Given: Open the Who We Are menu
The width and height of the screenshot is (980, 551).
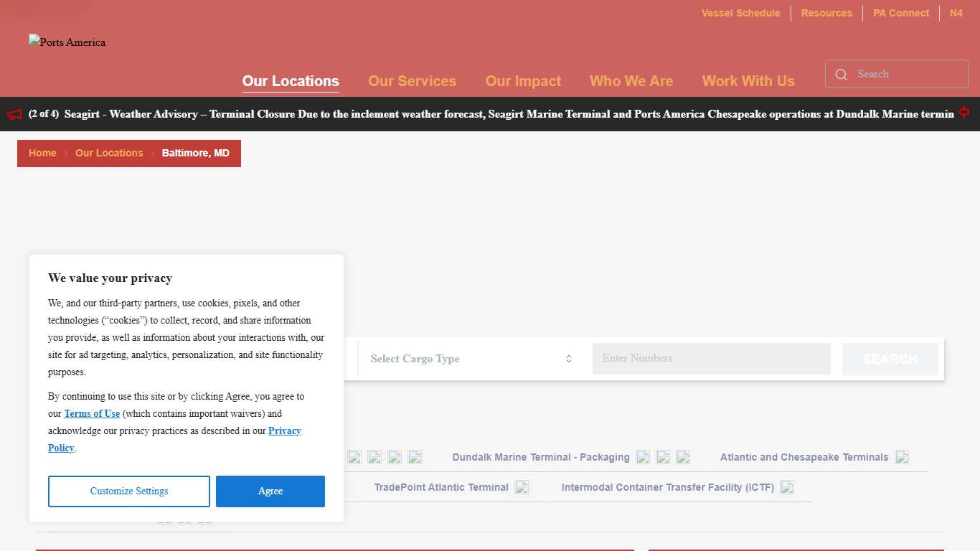Looking at the screenshot, I should 631,81.
